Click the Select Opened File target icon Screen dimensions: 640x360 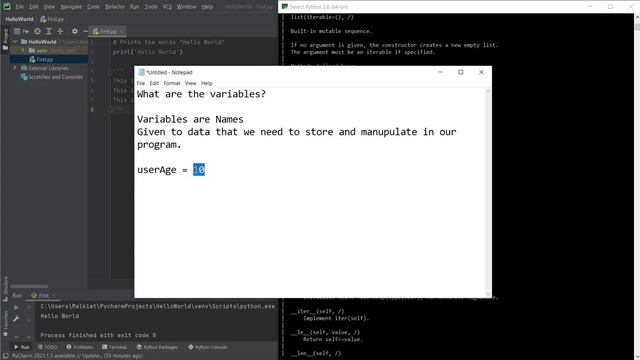37,31
